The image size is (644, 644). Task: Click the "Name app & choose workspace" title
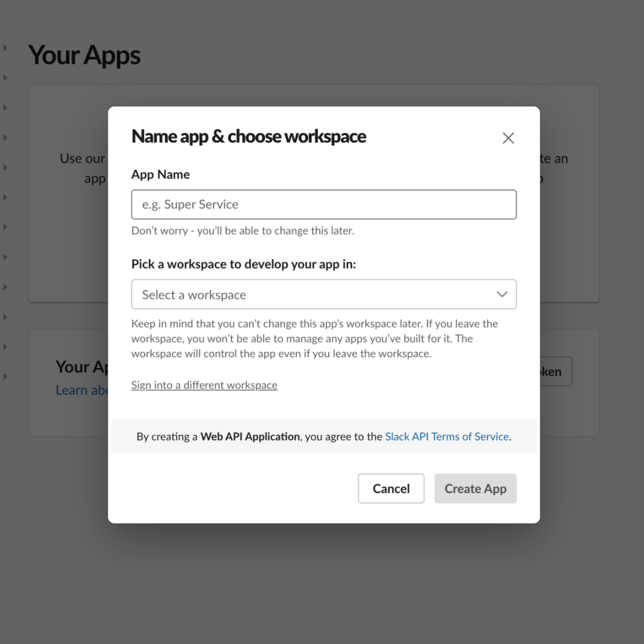[x=249, y=137]
